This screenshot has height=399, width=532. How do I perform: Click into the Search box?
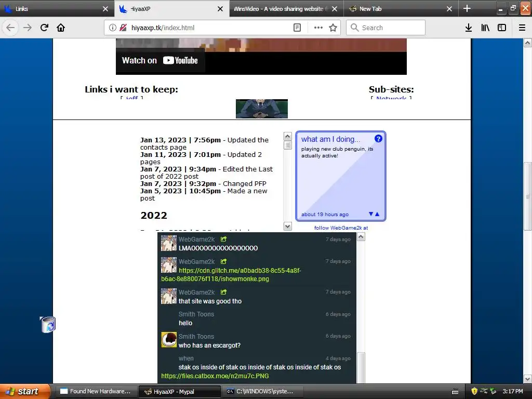[386, 28]
